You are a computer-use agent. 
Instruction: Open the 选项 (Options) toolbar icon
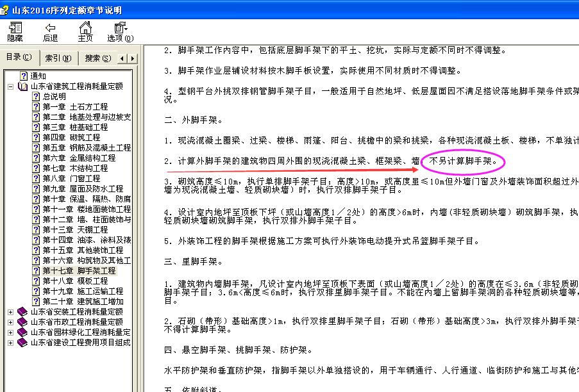coord(121,28)
